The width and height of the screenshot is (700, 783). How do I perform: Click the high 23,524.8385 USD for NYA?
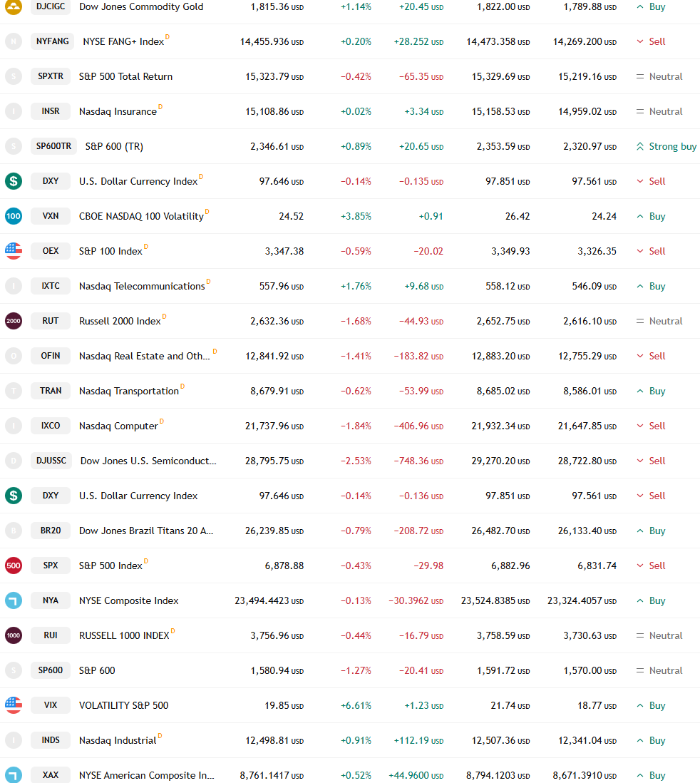pos(495,601)
